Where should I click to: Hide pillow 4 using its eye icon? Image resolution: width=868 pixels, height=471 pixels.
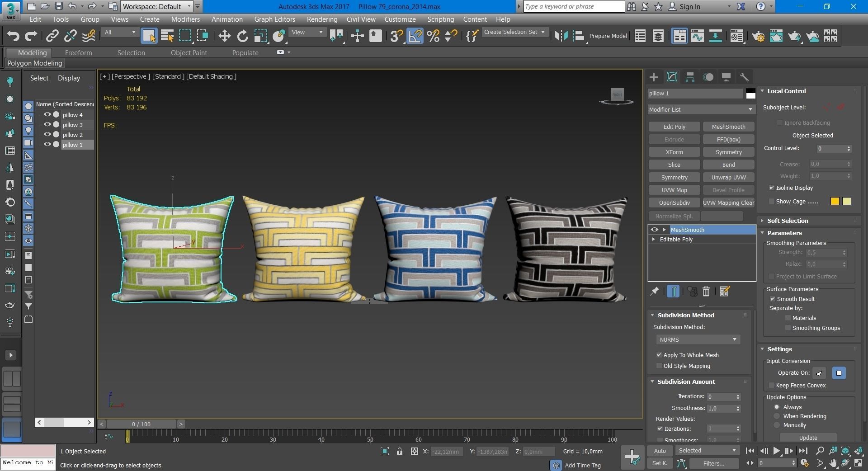47,114
